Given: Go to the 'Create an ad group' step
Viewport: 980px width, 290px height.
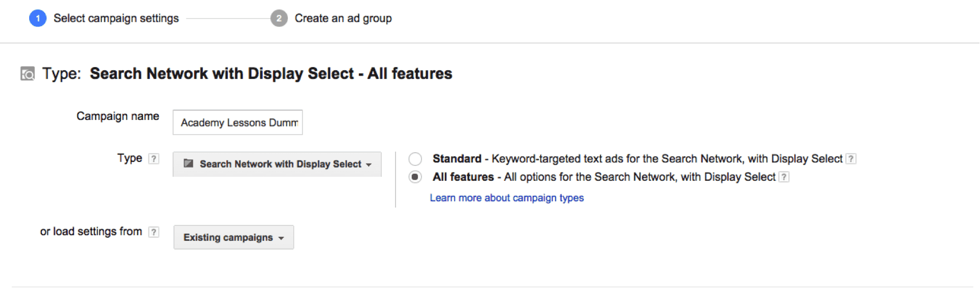Looking at the screenshot, I should click(343, 18).
